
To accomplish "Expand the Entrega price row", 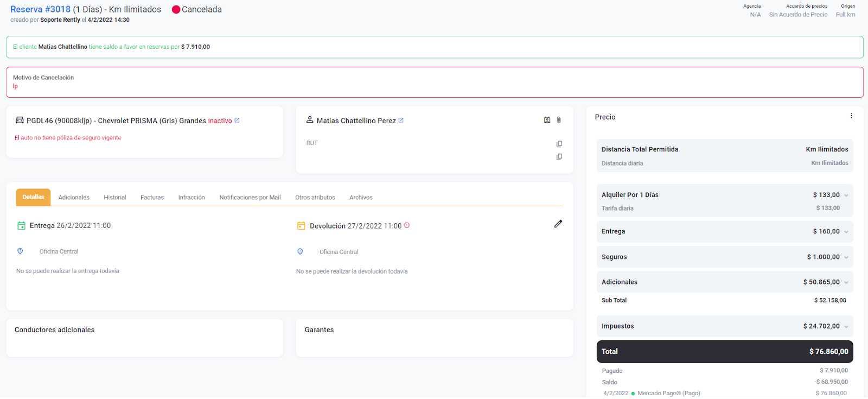I will pos(846,232).
